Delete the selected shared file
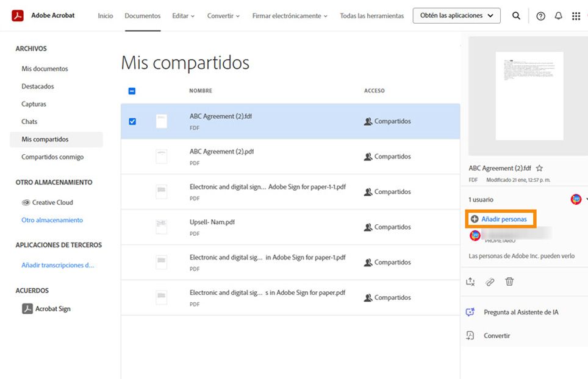588x379 pixels. pyautogui.click(x=509, y=282)
